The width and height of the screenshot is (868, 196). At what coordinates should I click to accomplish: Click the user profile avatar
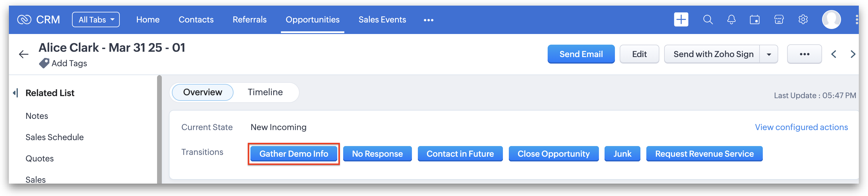point(831,20)
